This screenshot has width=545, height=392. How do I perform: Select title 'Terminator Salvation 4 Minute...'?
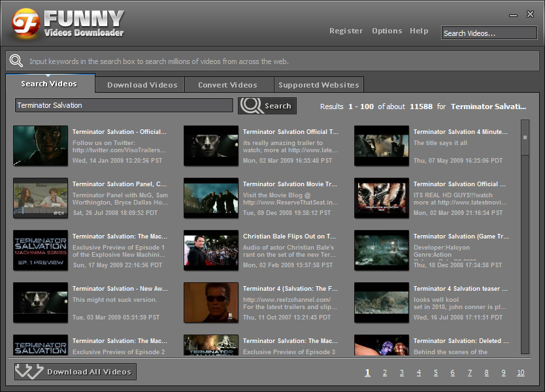point(460,132)
